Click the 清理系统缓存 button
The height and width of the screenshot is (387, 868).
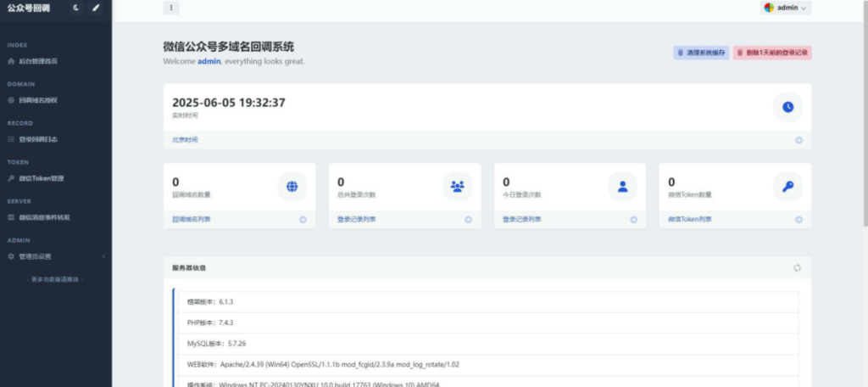701,53
